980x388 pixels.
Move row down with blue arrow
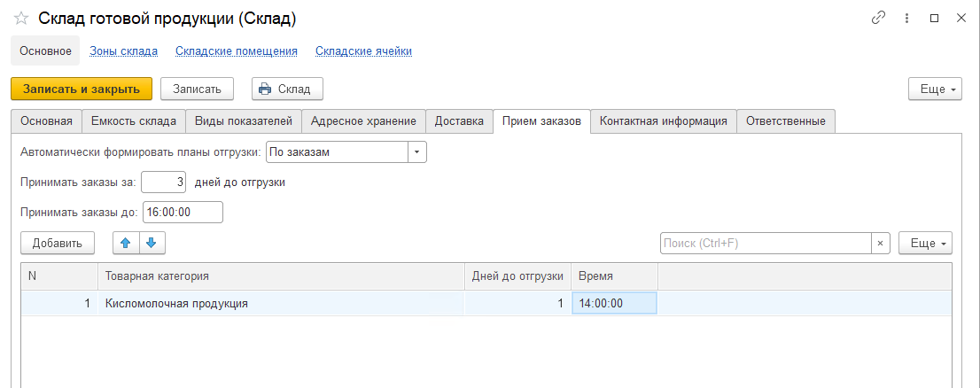coord(151,243)
